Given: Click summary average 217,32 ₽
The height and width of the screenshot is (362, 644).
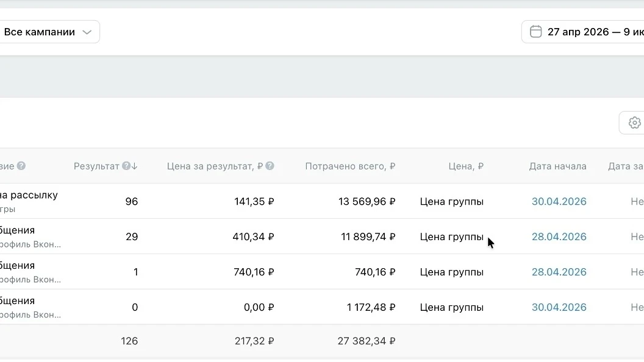Looking at the screenshot, I should [254, 341].
